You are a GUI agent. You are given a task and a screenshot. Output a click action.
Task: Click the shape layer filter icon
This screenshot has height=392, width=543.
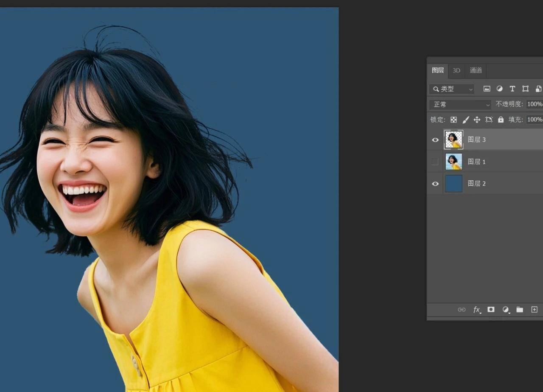(x=526, y=89)
